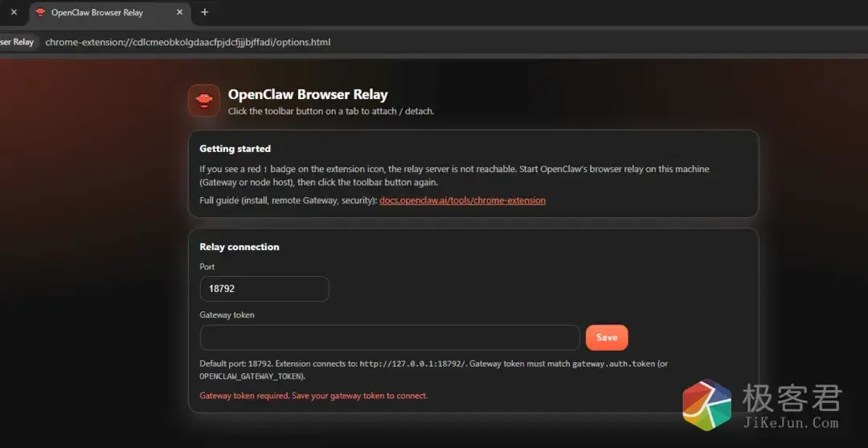Click the browser address bar URL
The height and width of the screenshot is (448, 868).
click(187, 42)
